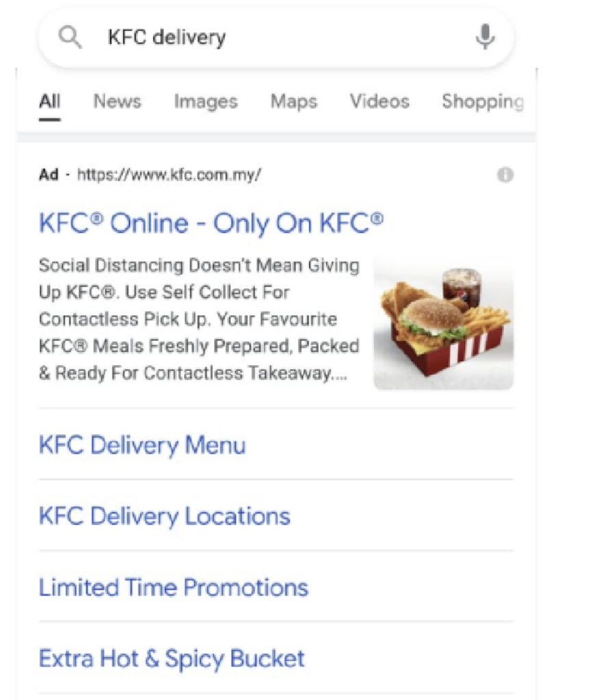Click the magnifying glass search icon
604x700 pixels.
pyautogui.click(x=70, y=38)
